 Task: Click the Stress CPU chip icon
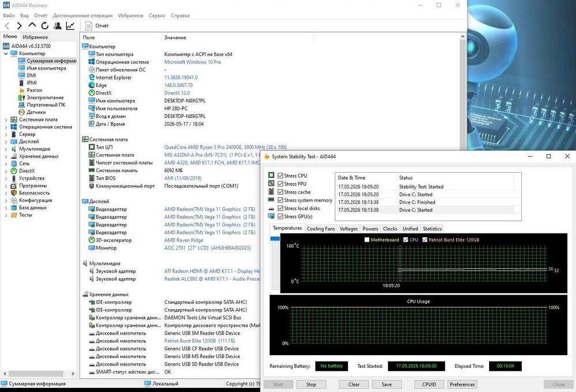[271, 176]
